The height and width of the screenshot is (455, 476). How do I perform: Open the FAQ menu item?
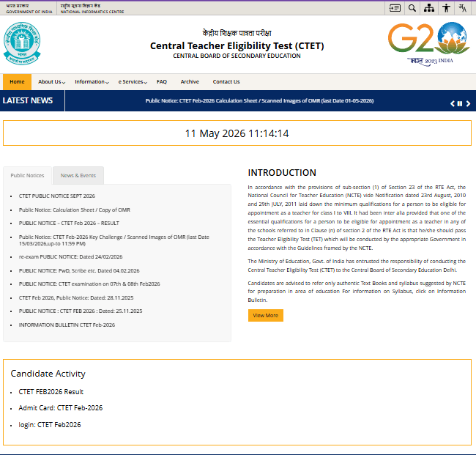162,82
